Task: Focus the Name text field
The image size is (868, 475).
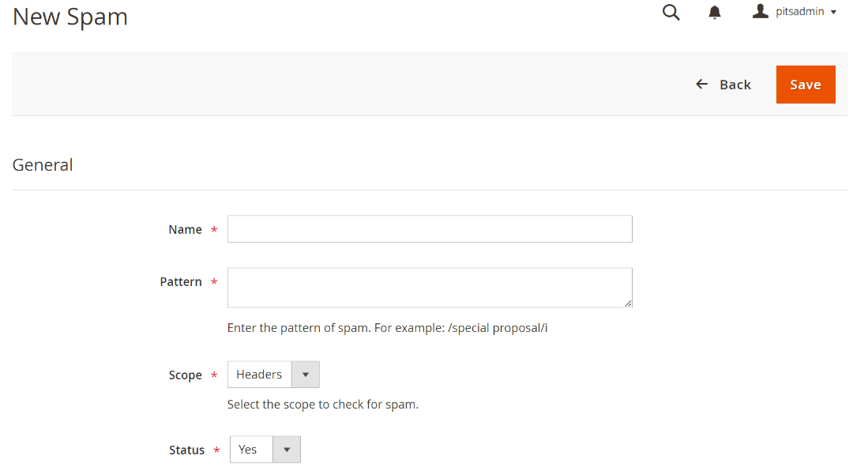Action: point(430,229)
